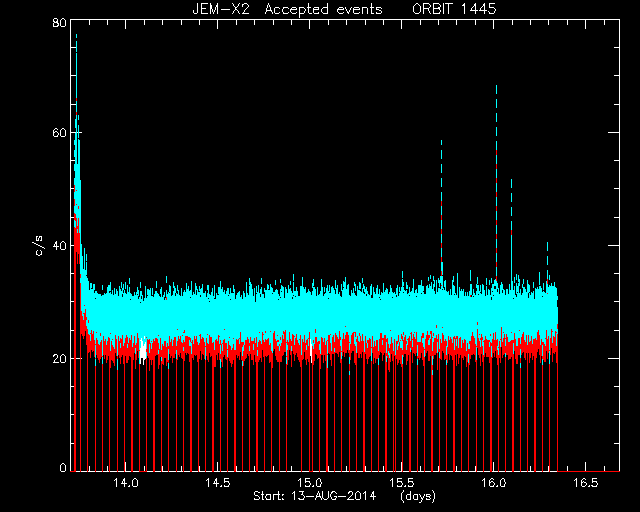The height and width of the screenshot is (512, 640).
Task: Click the (days) axis unit label
Action: 418,496
